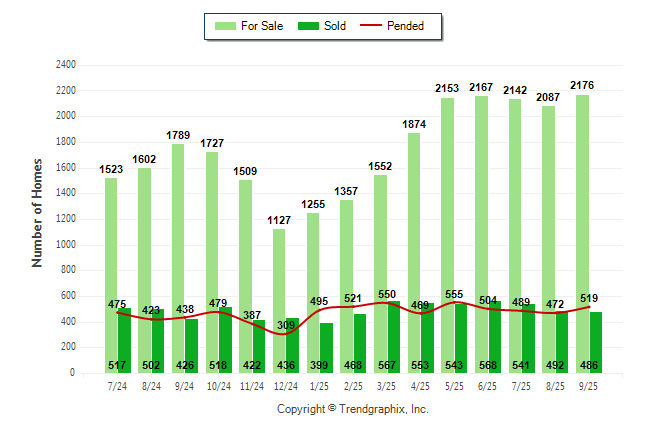This screenshot has width=646, height=434.
Task: Click the 1/25 Sold bar labeled 399
Action: click(x=326, y=350)
